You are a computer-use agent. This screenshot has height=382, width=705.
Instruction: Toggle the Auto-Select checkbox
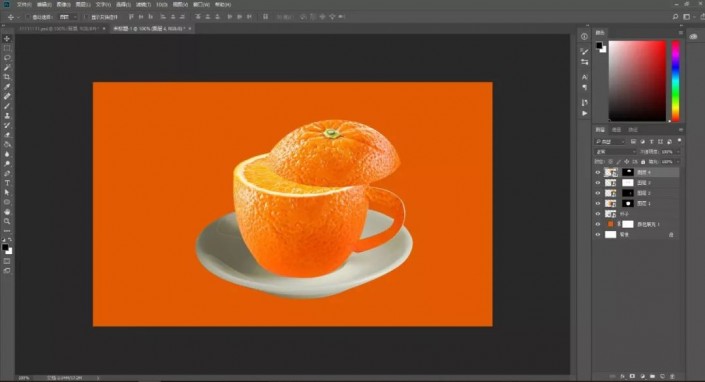[28, 17]
